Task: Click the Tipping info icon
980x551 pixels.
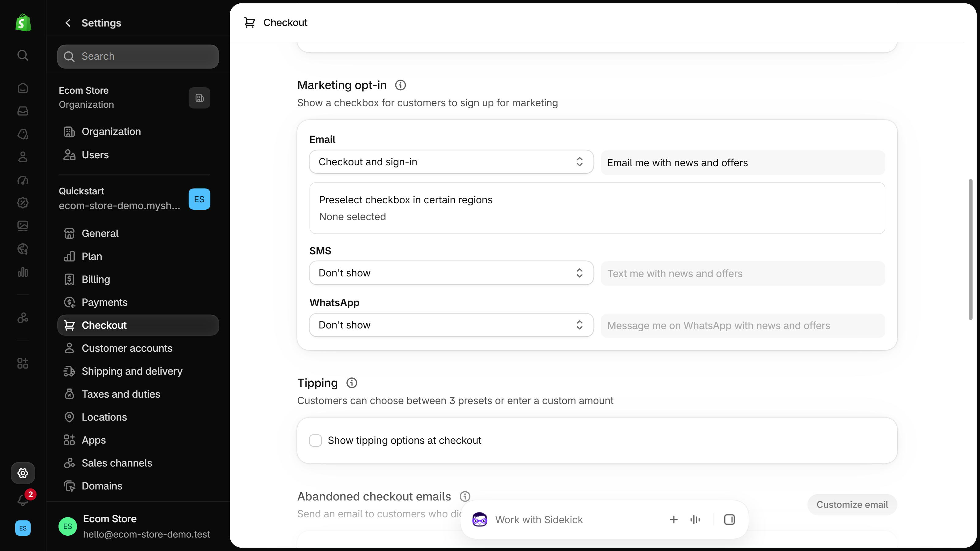Action: coord(352,383)
